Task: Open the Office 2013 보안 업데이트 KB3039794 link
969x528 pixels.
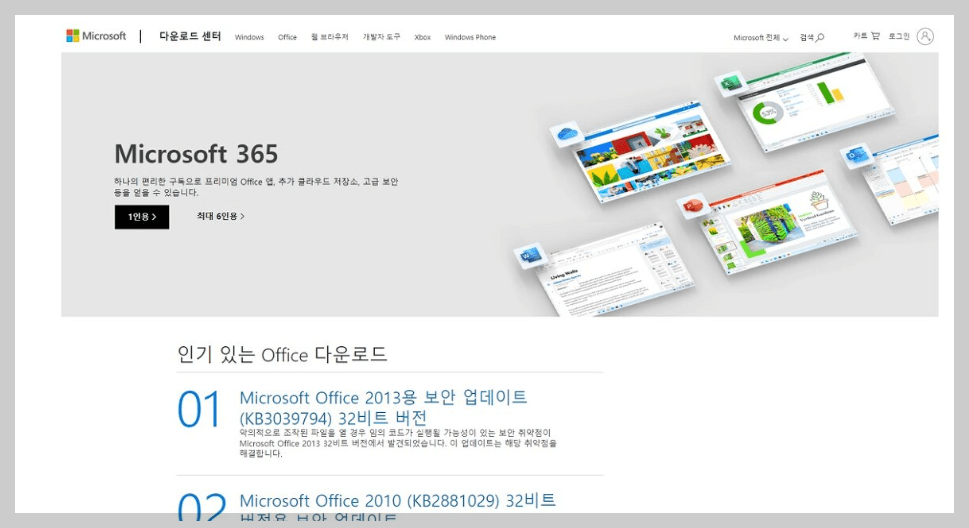Action: click(x=383, y=407)
